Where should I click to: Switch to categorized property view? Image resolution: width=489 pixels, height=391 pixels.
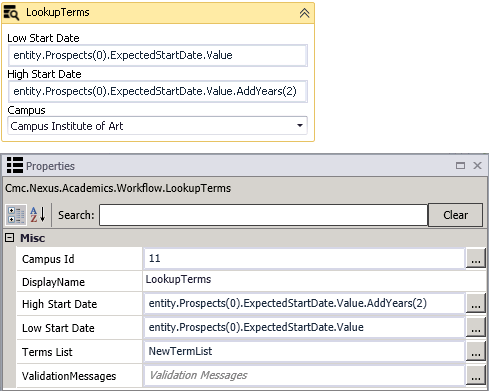(16, 215)
